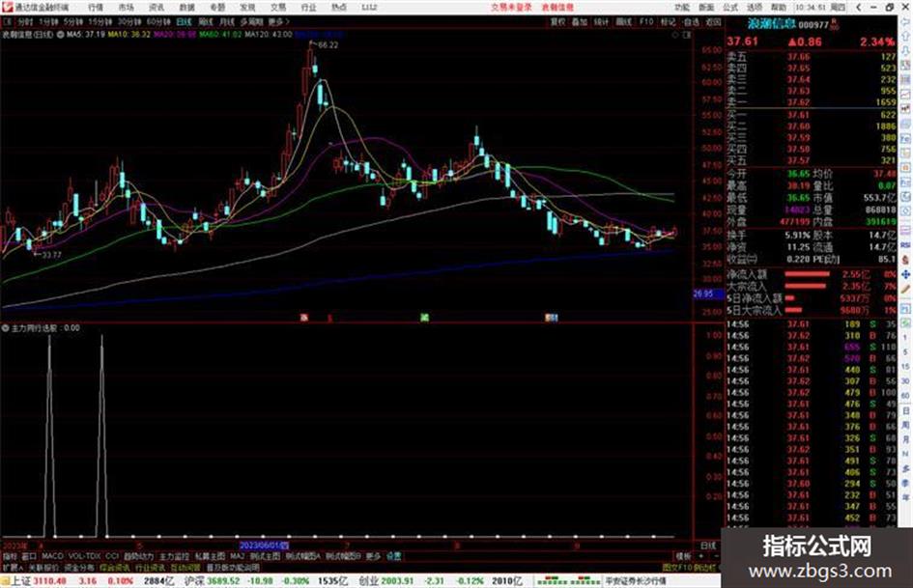Click the 自选 watchlist toolbar button
This screenshot has width=913, height=588.
(x=691, y=21)
